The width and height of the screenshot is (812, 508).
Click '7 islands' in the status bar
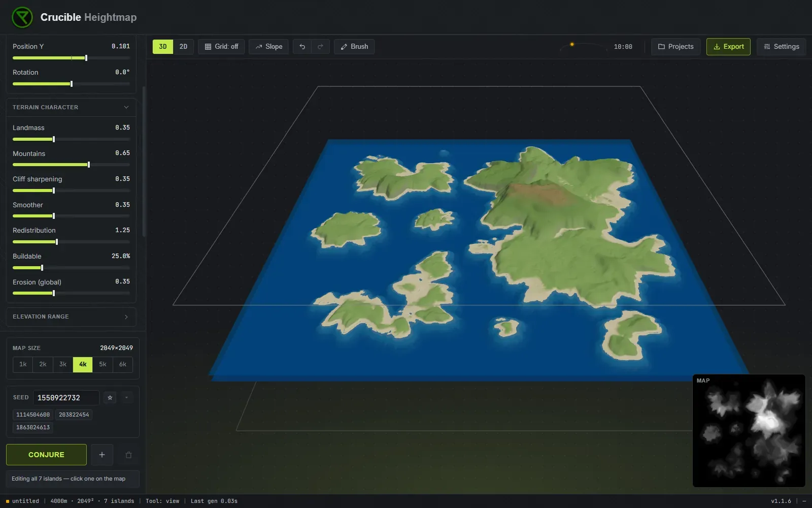(119, 501)
